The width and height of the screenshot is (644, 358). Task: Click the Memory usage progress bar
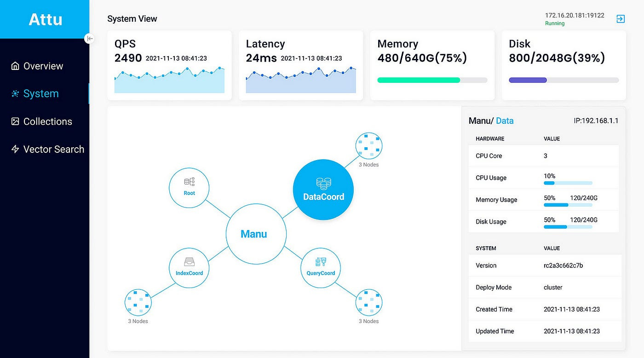pyautogui.click(x=431, y=80)
